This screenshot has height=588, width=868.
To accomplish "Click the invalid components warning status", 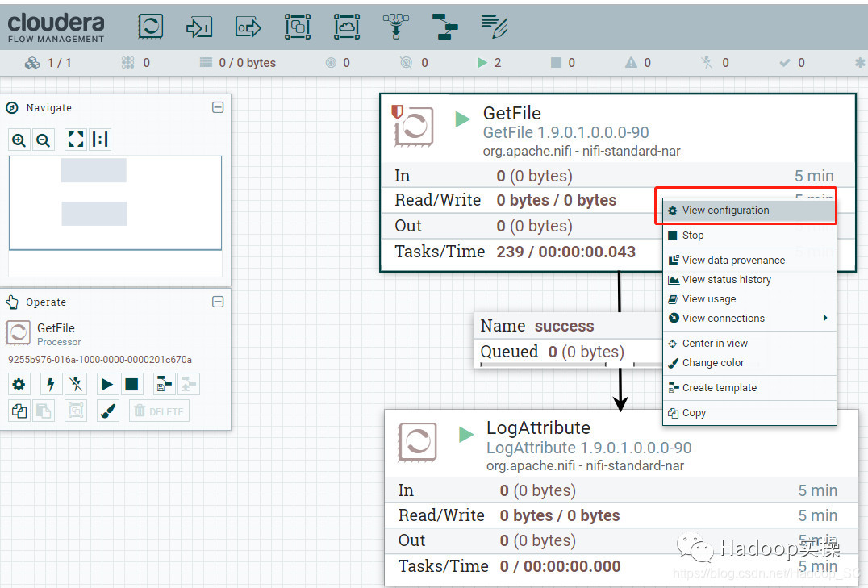I will [x=638, y=63].
